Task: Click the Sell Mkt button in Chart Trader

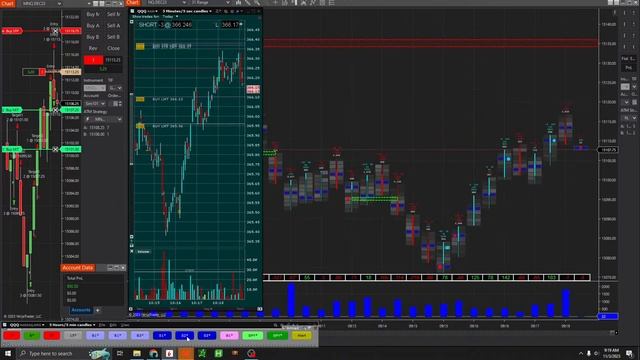Action: (x=113, y=14)
